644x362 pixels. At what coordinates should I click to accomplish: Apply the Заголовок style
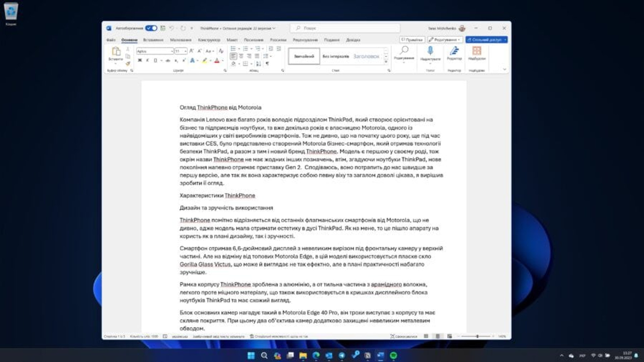[366, 56]
